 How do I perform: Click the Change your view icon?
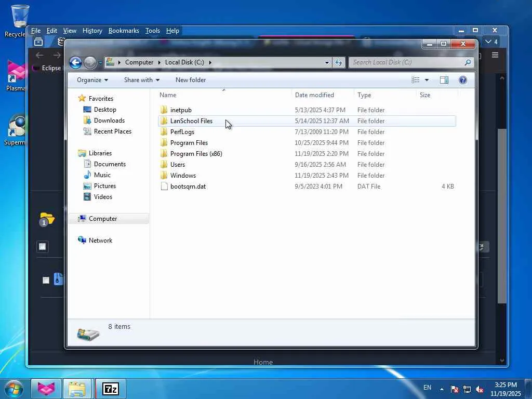tap(416, 80)
